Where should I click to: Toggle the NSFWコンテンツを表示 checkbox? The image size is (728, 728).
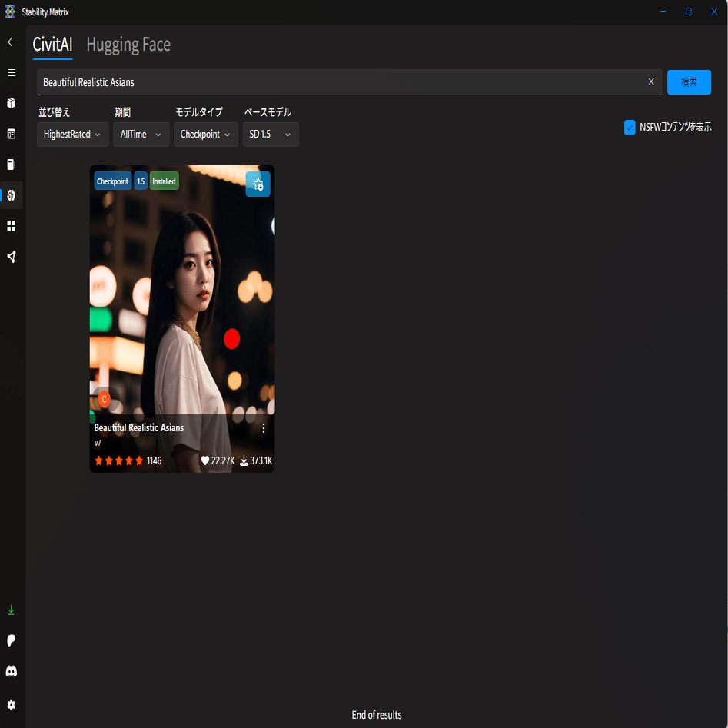click(x=630, y=127)
